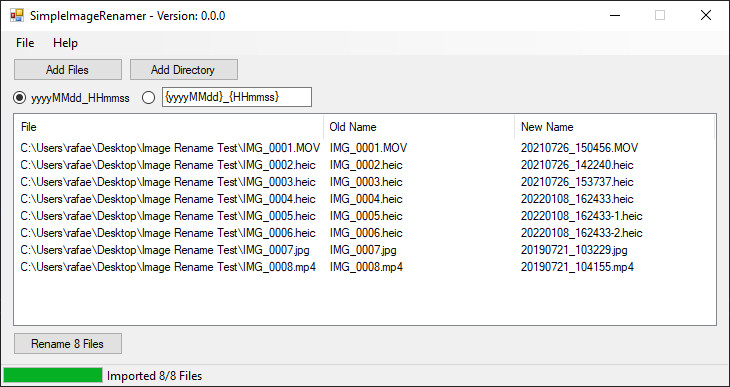730x387 pixels.
Task: Select the custom format radio button
Action: [148, 98]
